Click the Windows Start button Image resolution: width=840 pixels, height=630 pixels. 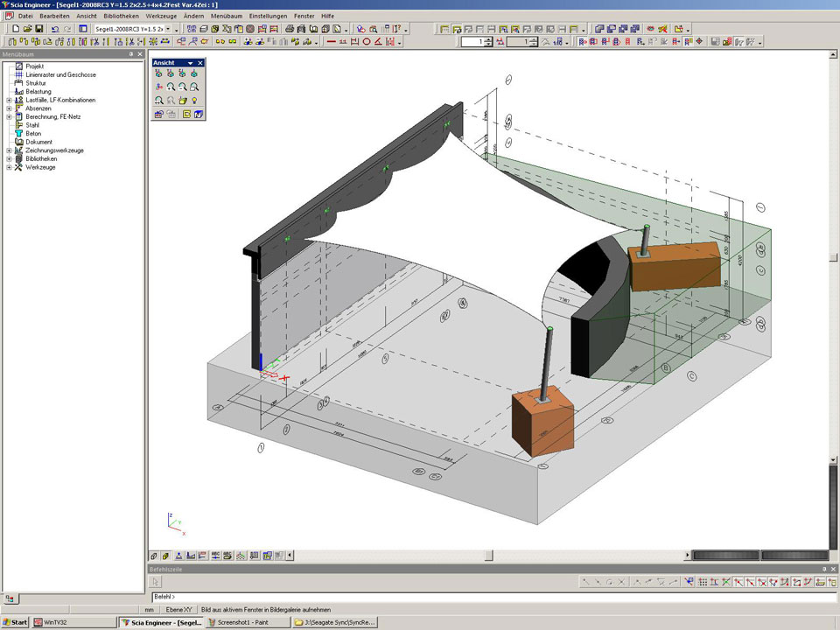pyautogui.click(x=16, y=622)
